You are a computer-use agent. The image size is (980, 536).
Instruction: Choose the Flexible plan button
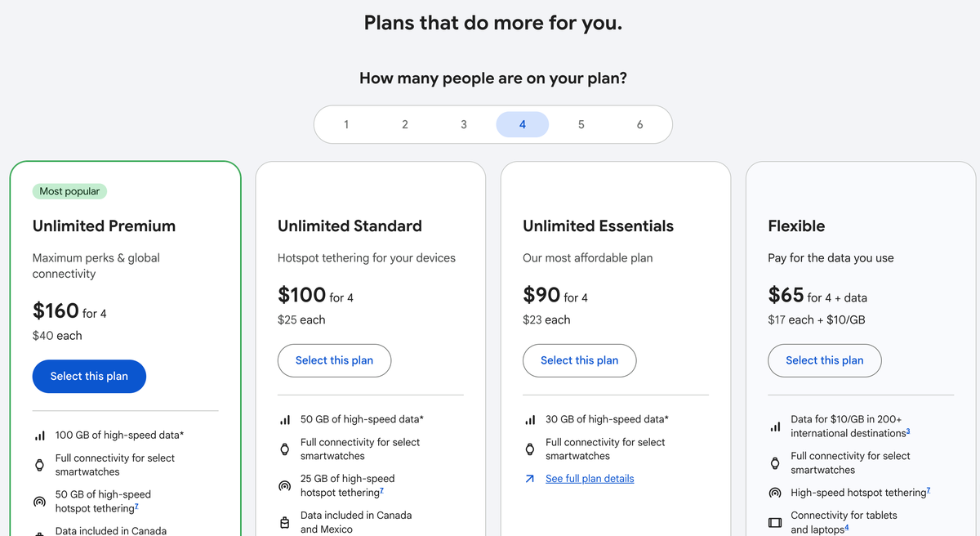coord(824,360)
